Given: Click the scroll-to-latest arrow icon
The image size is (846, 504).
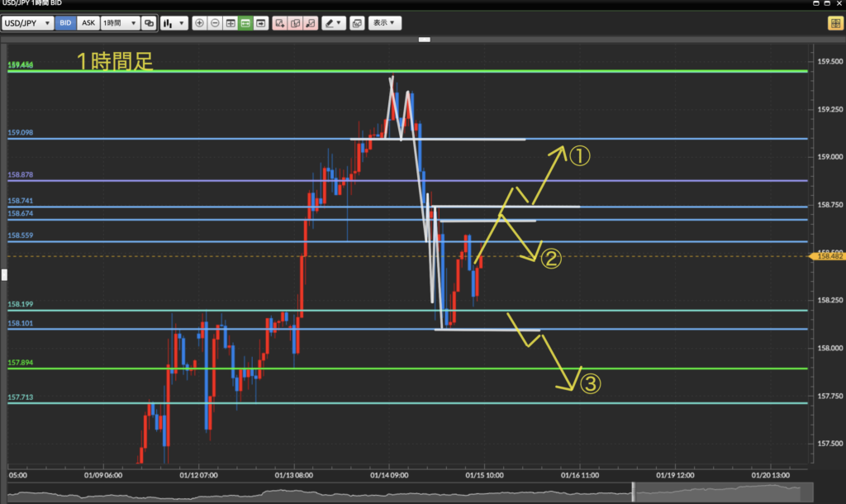Looking at the screenshot, I should tap(261, 23).
